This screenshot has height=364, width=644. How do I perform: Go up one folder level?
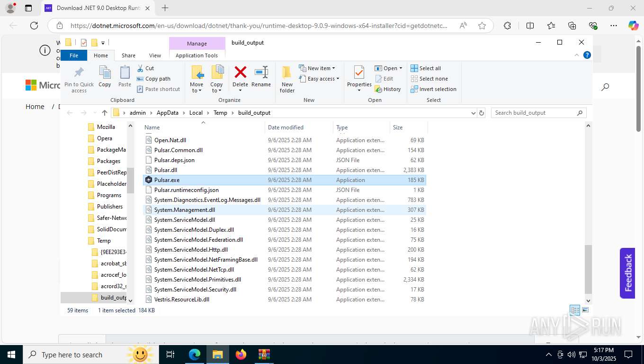(x=105, y=113)
